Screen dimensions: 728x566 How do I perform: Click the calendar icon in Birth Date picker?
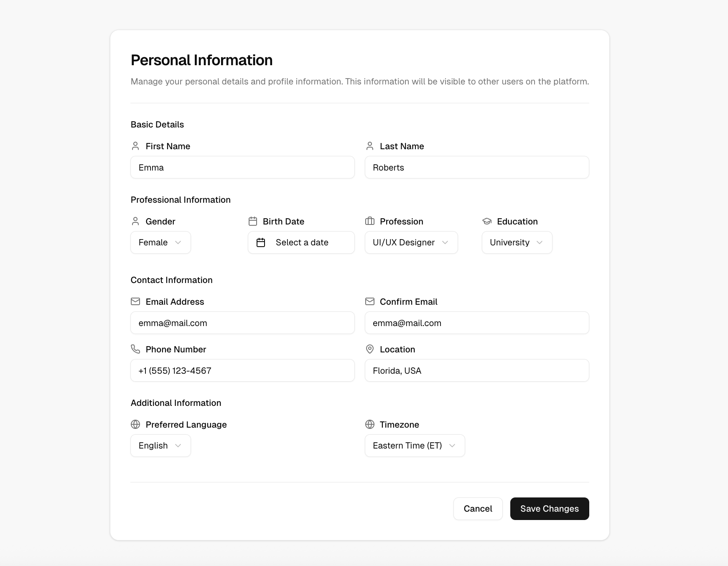(261, 242)
